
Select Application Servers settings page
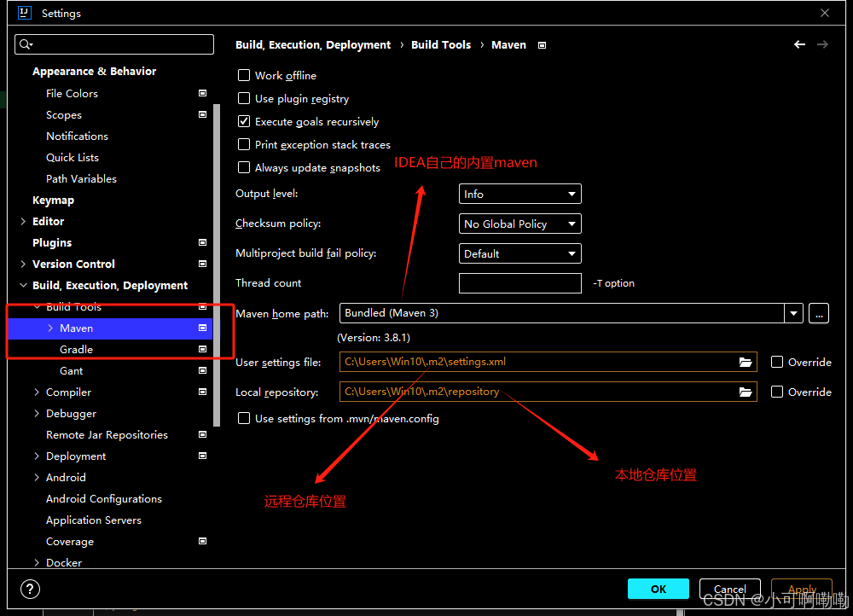(94, 520)
